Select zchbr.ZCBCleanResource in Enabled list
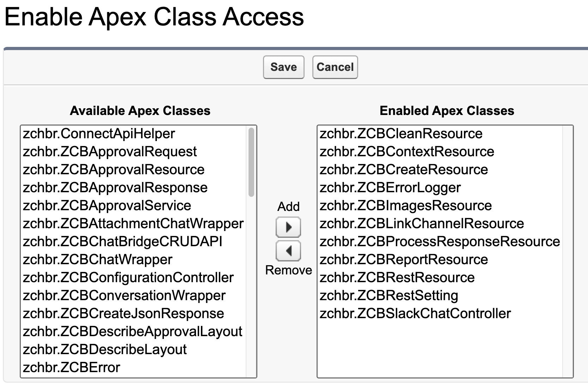Screen dimensions: 588x388 pos(401,134)
